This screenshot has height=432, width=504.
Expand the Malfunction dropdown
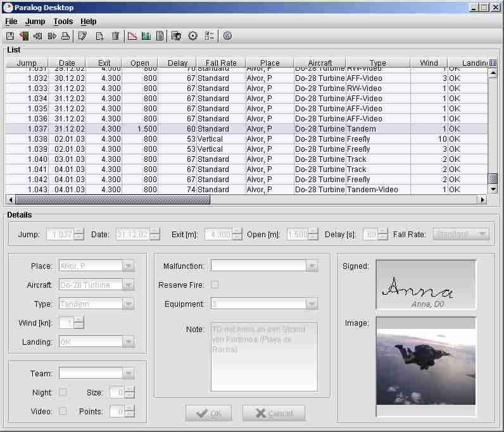click(311, 266)
